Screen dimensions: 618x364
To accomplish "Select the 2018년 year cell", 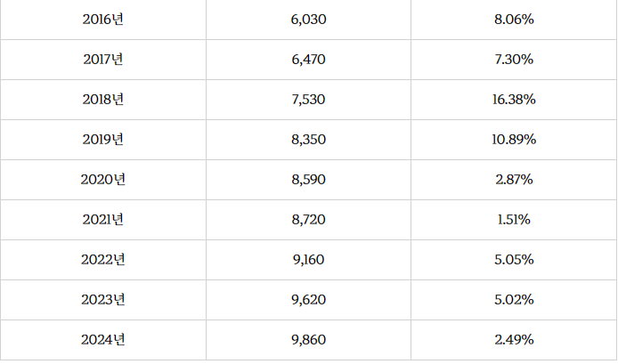I will (x=102, y=100).
